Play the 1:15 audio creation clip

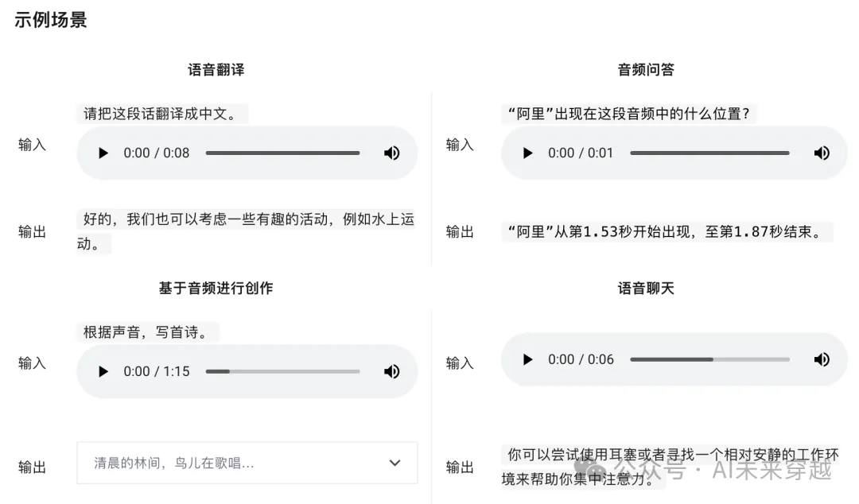[103, 372]
